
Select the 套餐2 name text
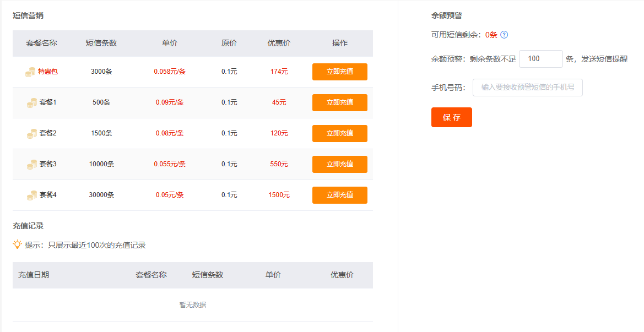click(47, 133)
